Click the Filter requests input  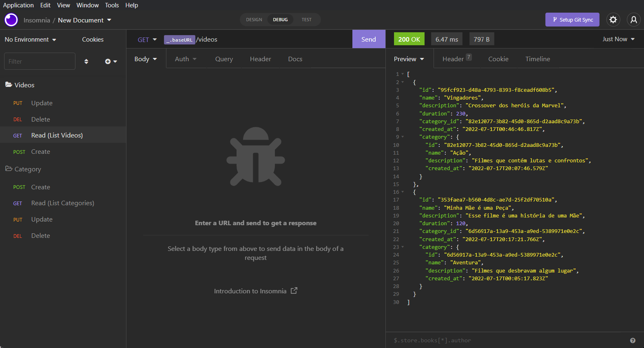[x=40, y=61]
